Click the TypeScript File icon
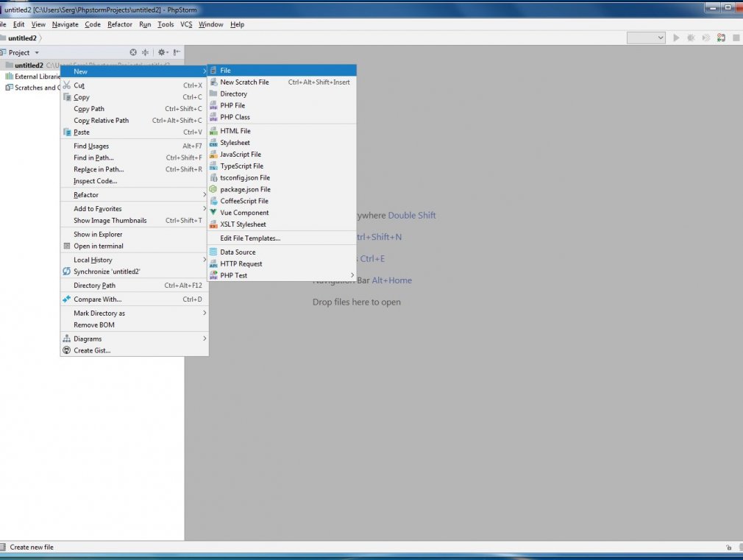Viewport: 743px width, 560px height. coord(213,166)
